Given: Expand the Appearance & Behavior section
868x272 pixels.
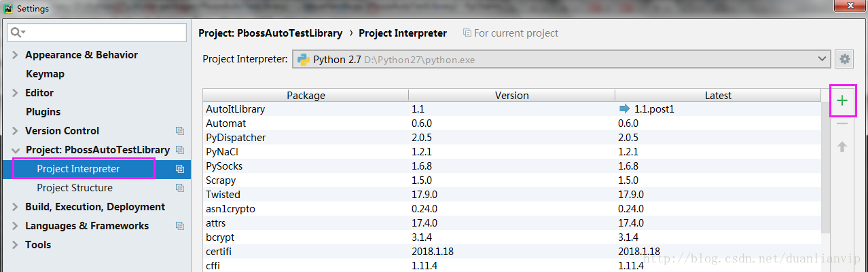Looking at the screenshot, I should [x=15, y=55].
